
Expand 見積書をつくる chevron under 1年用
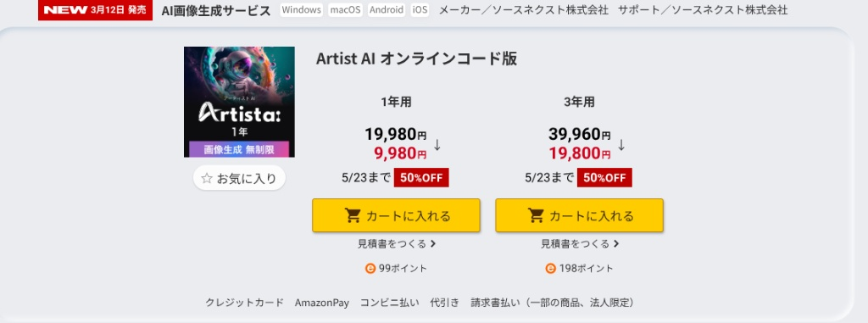[433, 244]
